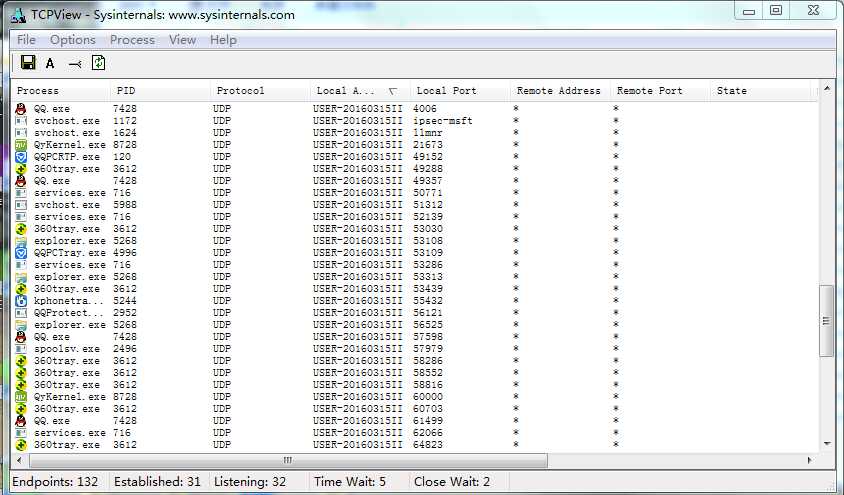Sort by the Remote Address column header
The height and width of the screenshot is (495, 844).
pyautogui.click(x=560, y=90)
